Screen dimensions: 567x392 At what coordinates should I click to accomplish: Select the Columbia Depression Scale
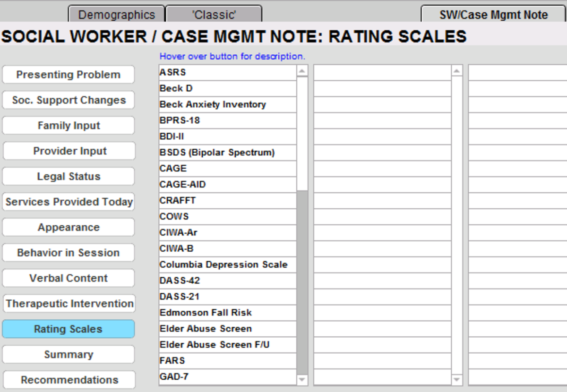[222, 264]
